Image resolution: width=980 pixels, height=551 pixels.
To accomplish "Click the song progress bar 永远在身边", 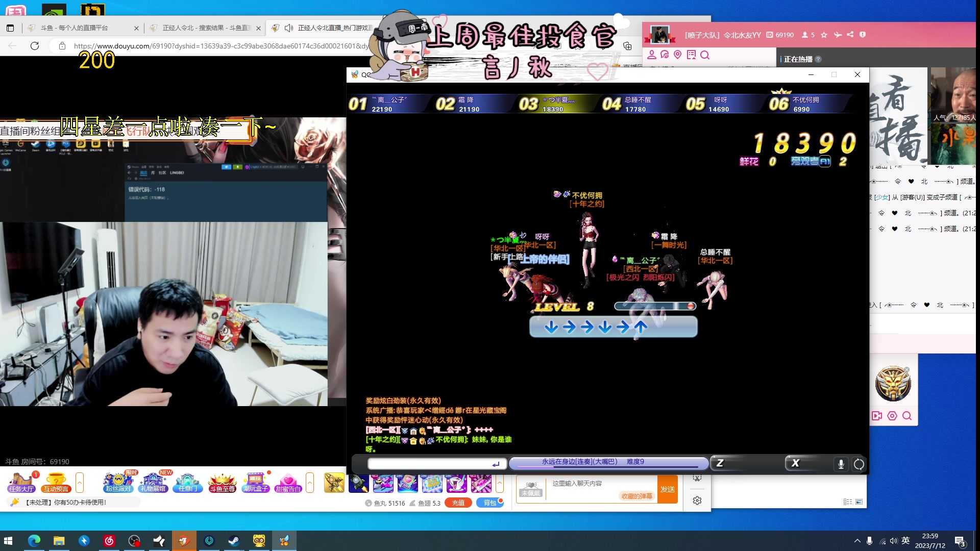I will coord(608,463).
